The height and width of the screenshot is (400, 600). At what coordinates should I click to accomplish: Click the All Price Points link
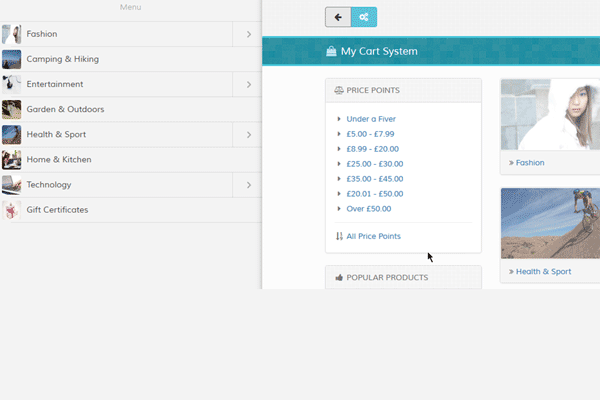click(x=373, y=236)
